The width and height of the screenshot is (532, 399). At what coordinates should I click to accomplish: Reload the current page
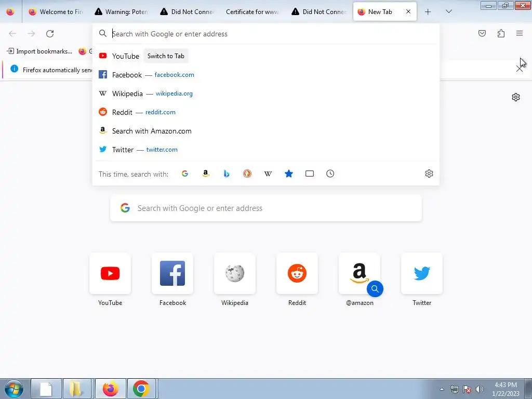(50, 34)
